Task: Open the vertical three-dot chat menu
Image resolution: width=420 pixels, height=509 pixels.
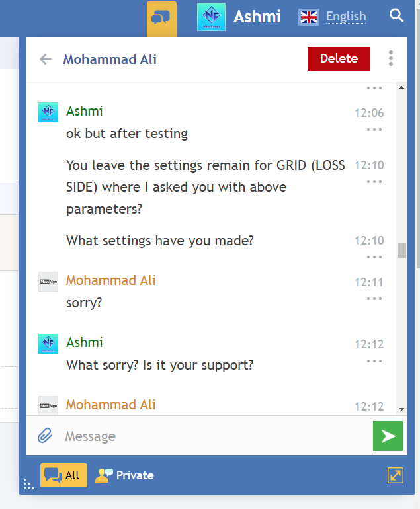Action: click(391, 59)
